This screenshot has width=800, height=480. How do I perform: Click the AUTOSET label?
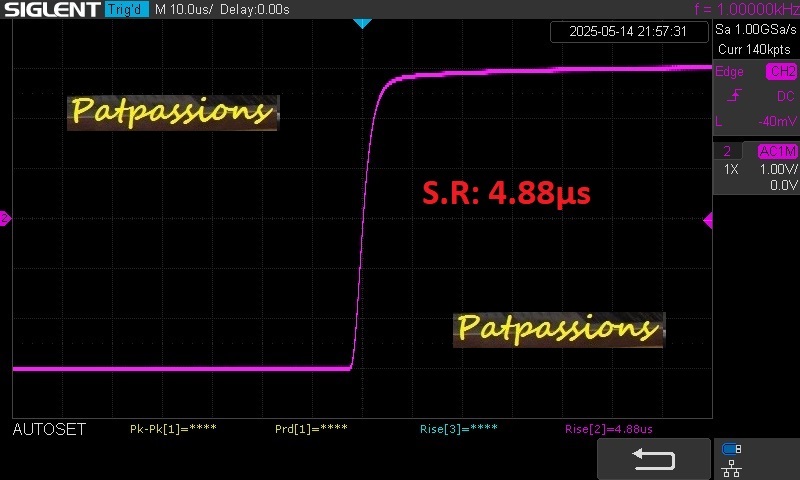[49, 430]
